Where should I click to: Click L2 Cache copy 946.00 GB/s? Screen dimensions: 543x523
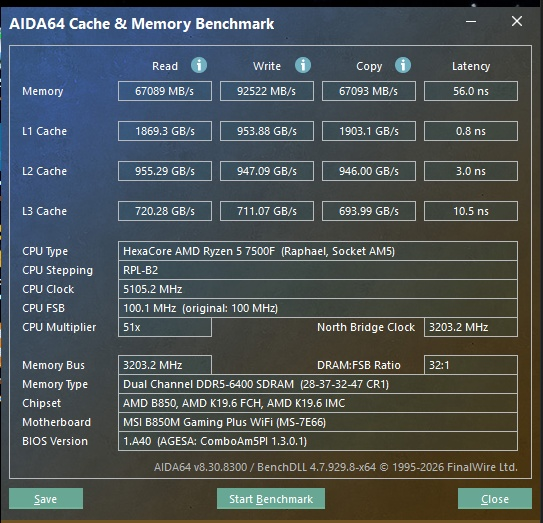point(369,171)
